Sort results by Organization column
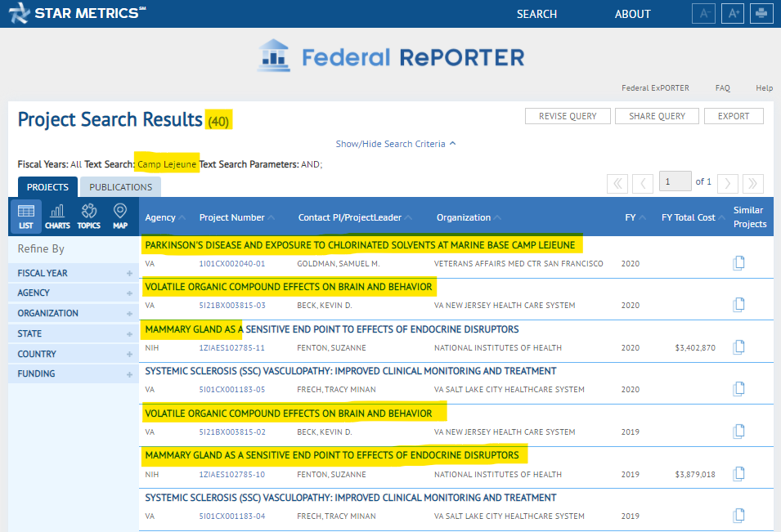 tap(469, 217)
